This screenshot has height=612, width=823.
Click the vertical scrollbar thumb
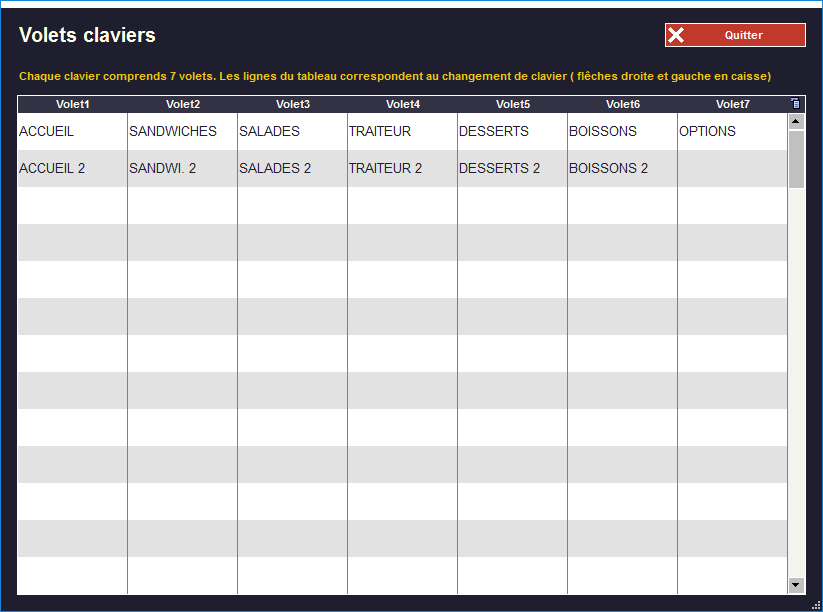pos(796,158)
